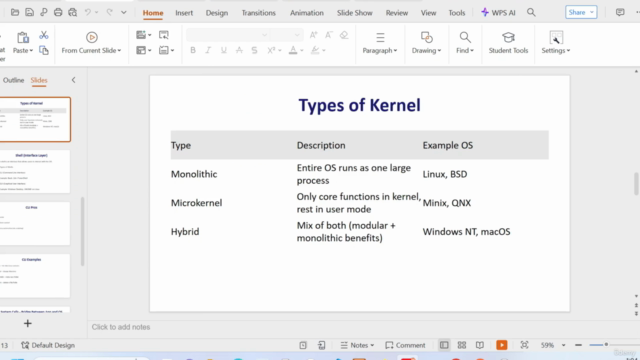Viewport: 640px width, 360px height.
Task: Open the Review tab
Action: coord(397,13)
